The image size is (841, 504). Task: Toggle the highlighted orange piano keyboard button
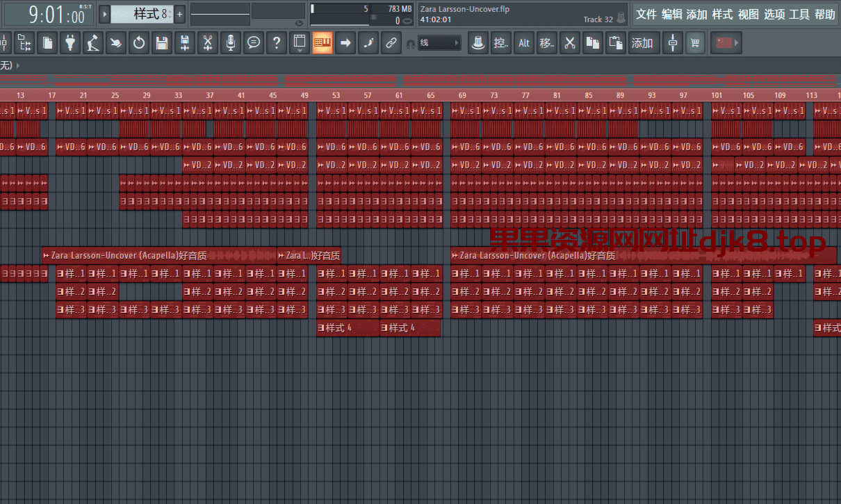322,43
